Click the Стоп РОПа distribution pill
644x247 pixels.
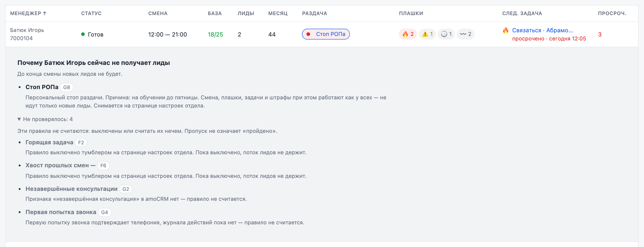point(326,34)
